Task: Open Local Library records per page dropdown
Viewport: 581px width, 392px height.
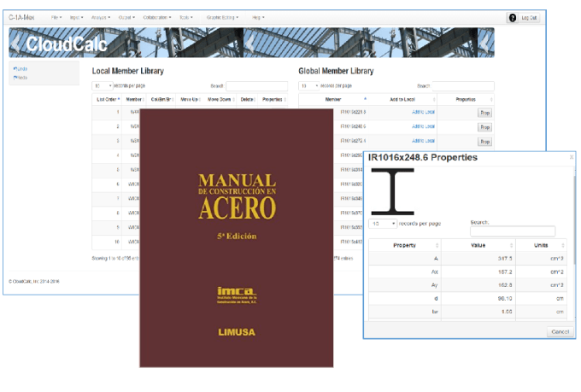Action: pyautogui.click(x=102, y=86)
